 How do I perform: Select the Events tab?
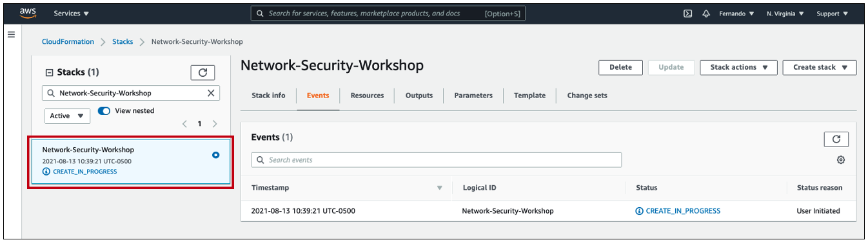318,96
